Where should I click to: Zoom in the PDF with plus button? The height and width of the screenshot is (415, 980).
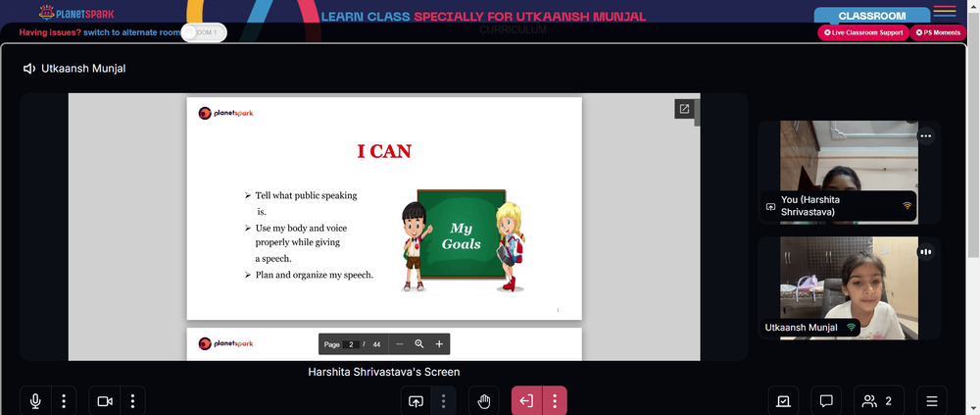(439, 344)
